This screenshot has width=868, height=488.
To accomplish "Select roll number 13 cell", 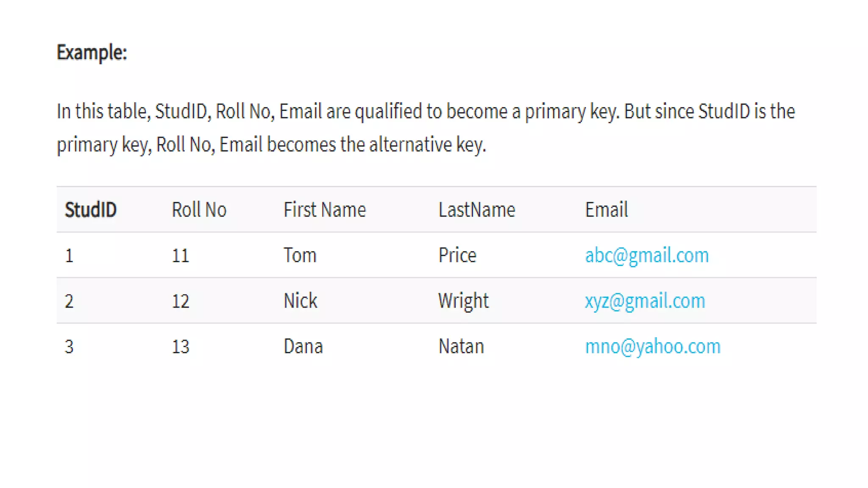I will tap(181, 347).
